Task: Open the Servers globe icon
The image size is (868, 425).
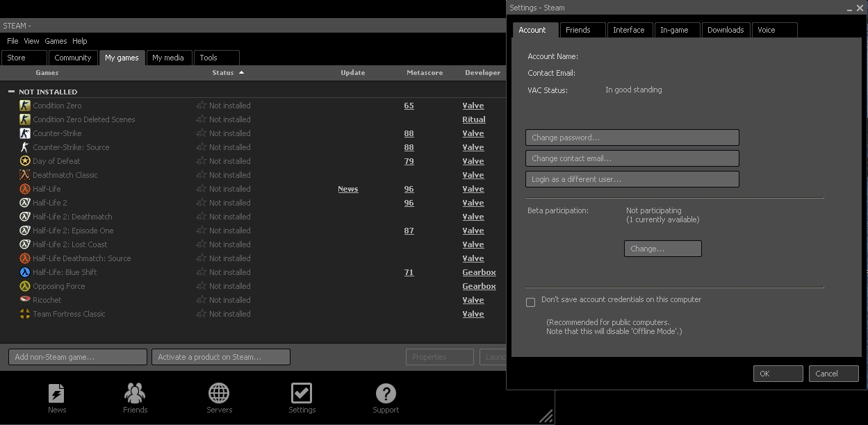Action: click(x=219, y=394)
